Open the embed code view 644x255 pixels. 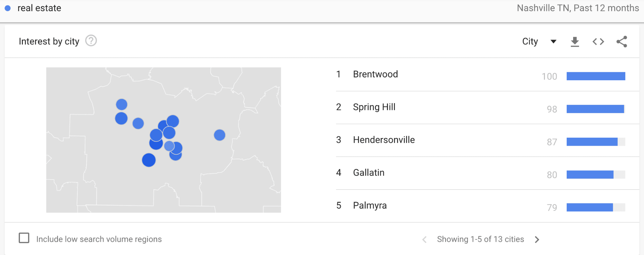point(598,42)
